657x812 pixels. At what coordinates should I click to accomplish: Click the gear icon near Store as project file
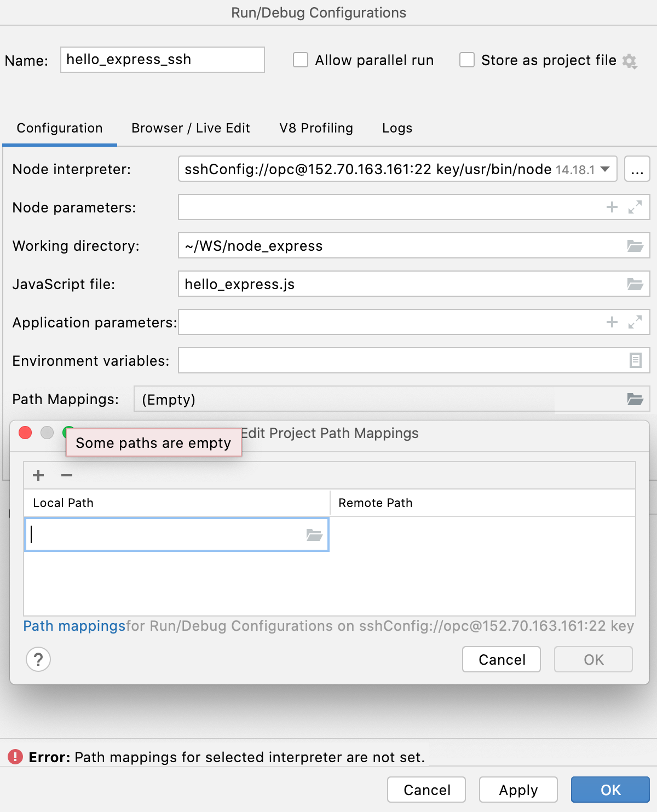pos(630,61)
